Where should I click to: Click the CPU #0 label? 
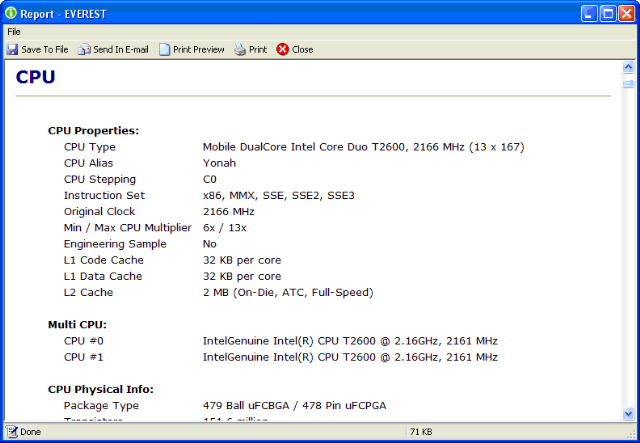pyautogui.click(x=84, y=341)
